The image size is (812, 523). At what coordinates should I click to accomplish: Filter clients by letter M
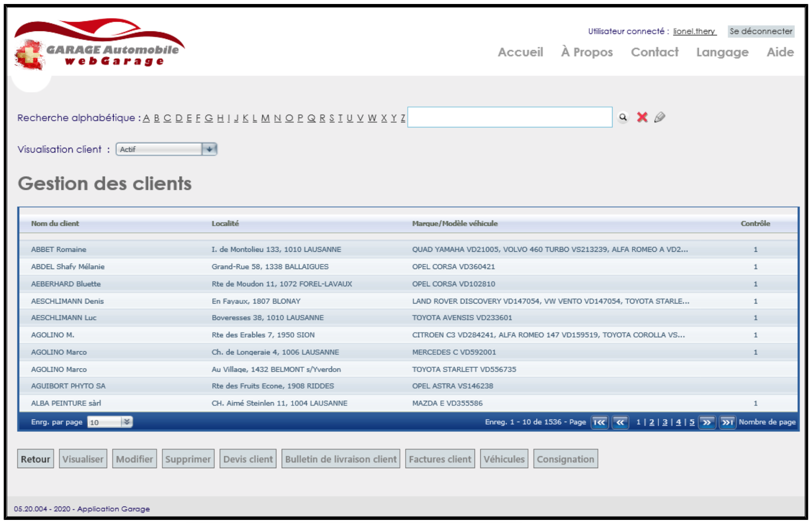click(265, 118)
